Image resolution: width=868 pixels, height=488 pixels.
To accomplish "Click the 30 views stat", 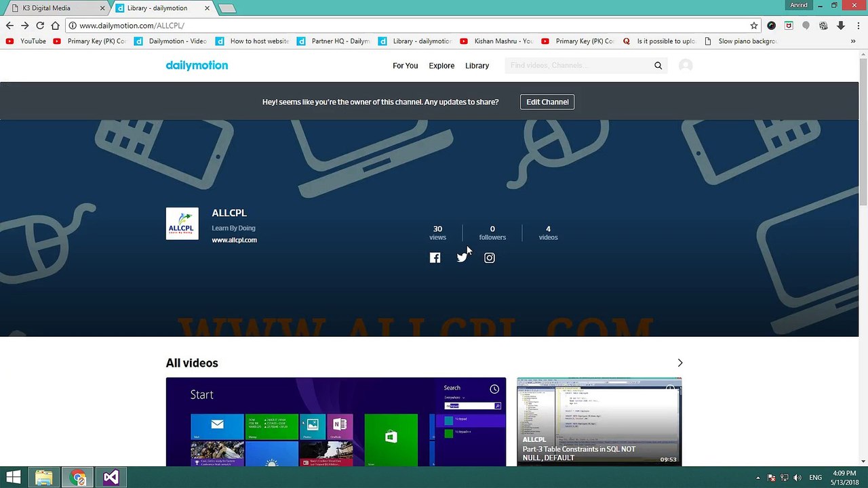I will (x=437, y=232).
